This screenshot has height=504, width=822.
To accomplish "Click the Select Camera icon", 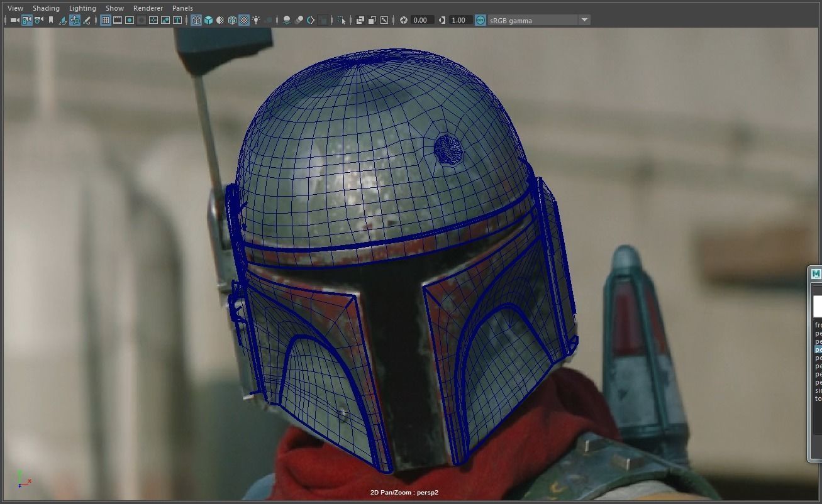I will 14,20.
